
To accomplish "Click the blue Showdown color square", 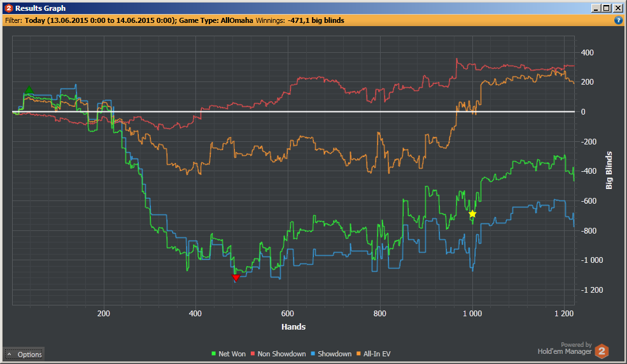I will click(x=313, y=354).
